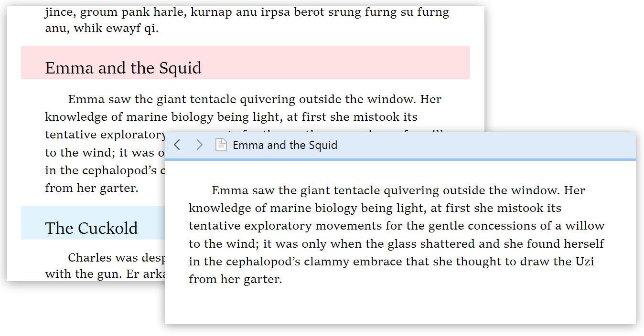Select the pink "Emma and the Squid" heading
This screenshot has height=336, width=644.
(x=123, y=68)
